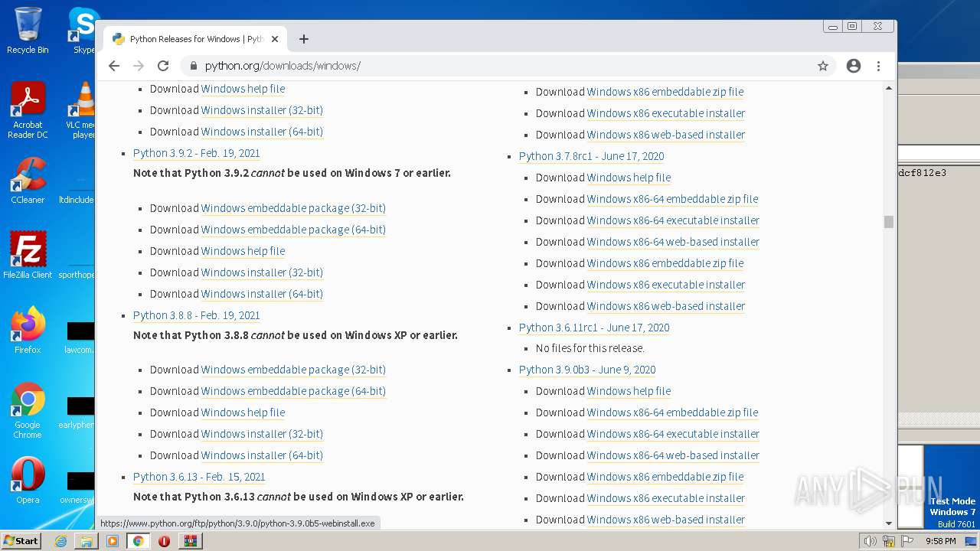Click the Python 3.9.2 Windows 7 compatibility note
The width and height of the screenshot is (980, 551).
click(x=292, y=173)
